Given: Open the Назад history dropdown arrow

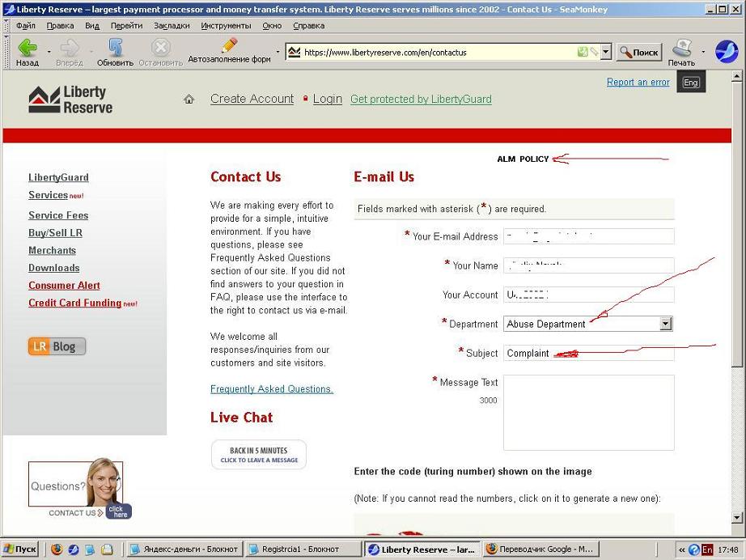Looking at the screenshot, I should click(x=49, y=51).
